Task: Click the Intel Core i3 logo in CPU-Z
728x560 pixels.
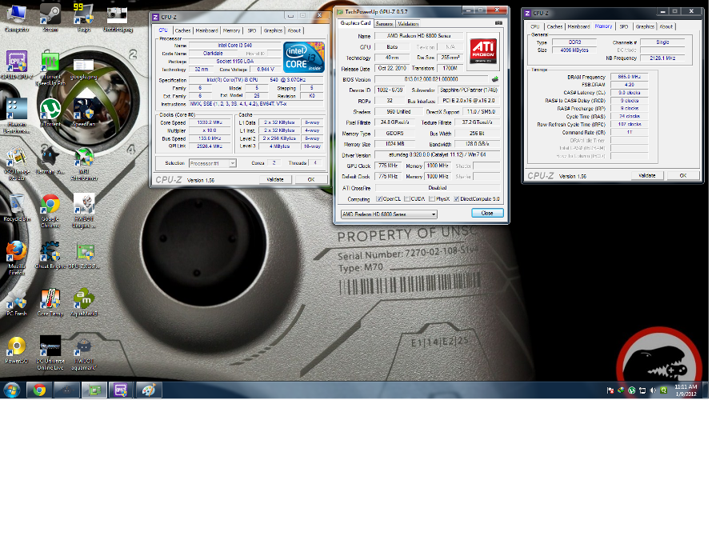Action: (x=304, y=57)
